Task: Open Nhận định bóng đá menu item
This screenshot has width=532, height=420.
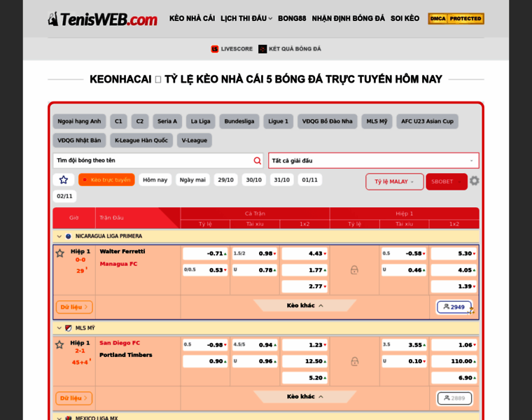Action: point(349,19)
